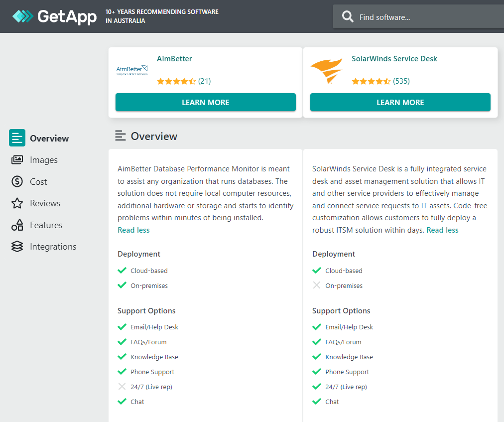
Task: Click SolarWinds Service Desk star rating
Action: (x=371, y=81)
